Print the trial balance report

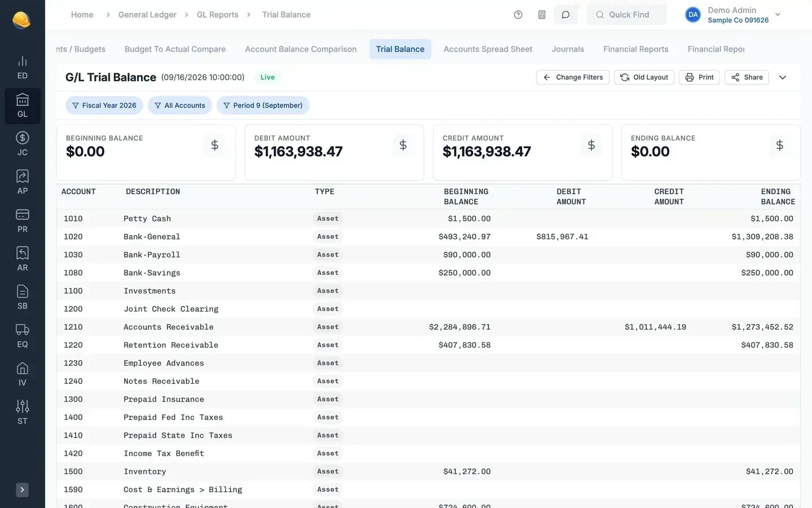click(x=699, y=77)
